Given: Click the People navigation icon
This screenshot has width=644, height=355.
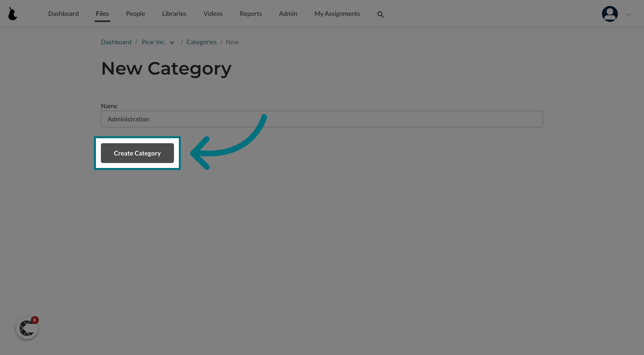Looking at the screenshot, I should click(x=135, y=13).
